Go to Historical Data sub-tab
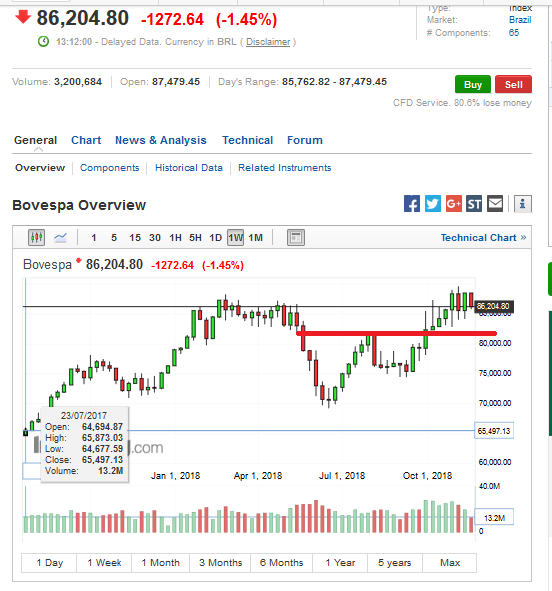Image resolution: width=552 pixels, height=591 pixels. pyautogui.click(x=189, y=168)
